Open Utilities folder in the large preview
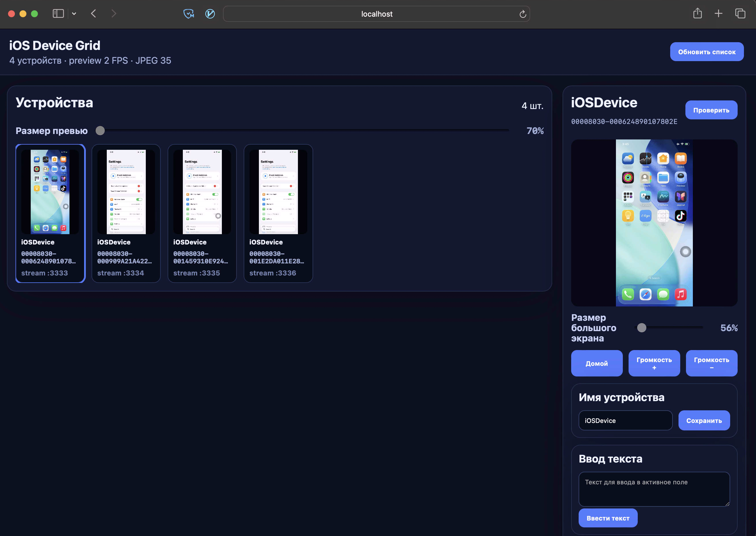Screen dimensions: 756x536 tap(628, 197)
